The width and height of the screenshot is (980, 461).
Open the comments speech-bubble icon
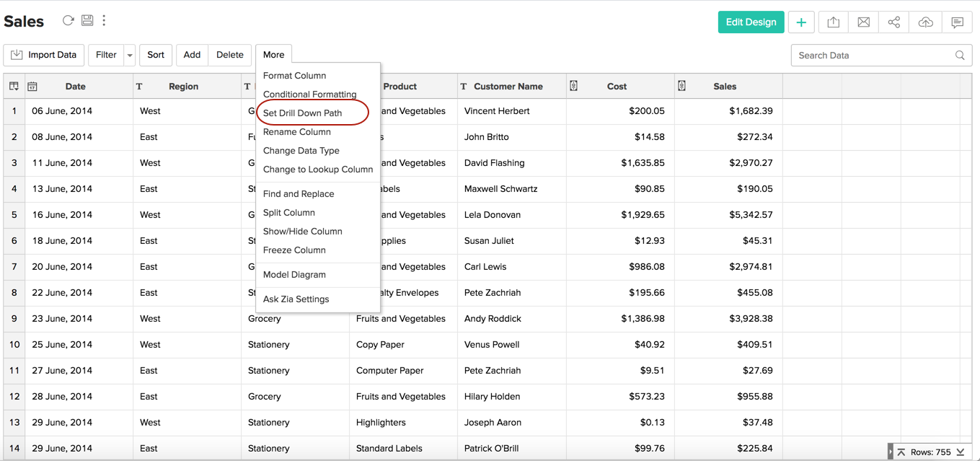click(957, 22)
